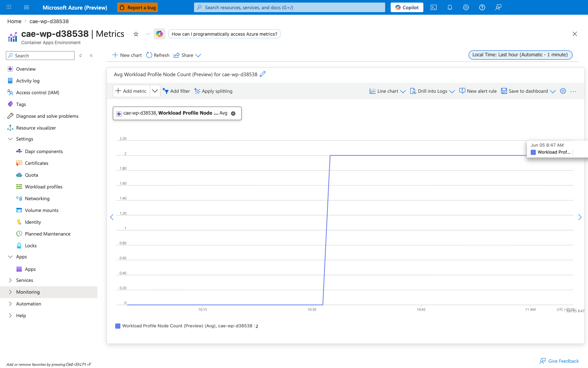The width and height of the screenshot is (588, 368).
Task: Open chart more options ellipsis
Action: (x=573, y=91)
